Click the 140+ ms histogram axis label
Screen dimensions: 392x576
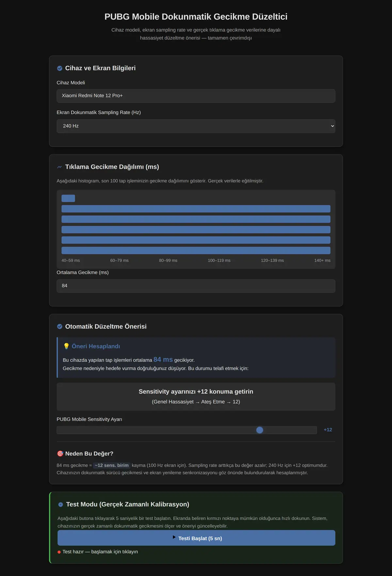tap(322, 261)
